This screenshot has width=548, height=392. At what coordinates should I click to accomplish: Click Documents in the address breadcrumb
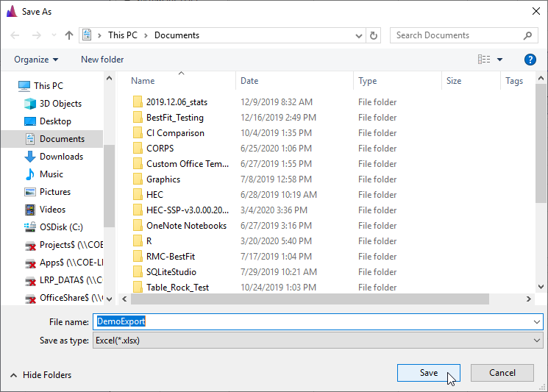click(177, 35)
